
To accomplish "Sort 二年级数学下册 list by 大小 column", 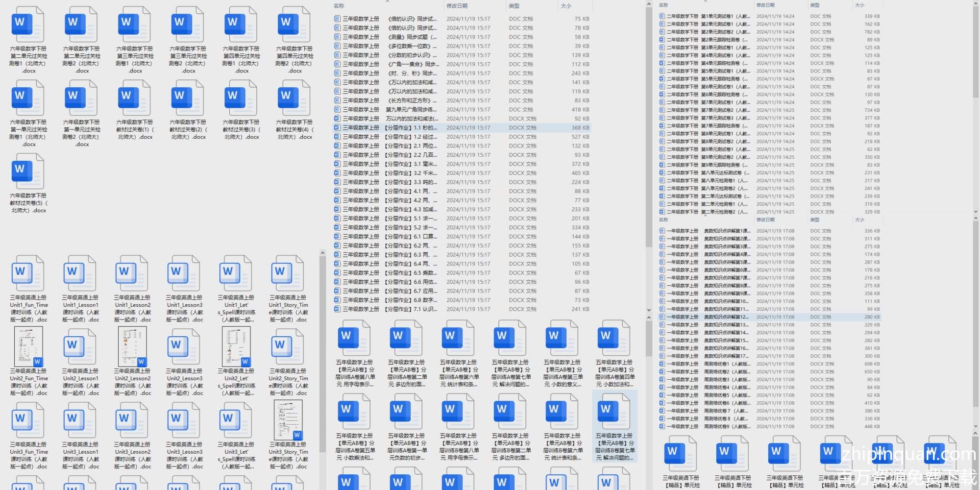I will click(859, 5).
